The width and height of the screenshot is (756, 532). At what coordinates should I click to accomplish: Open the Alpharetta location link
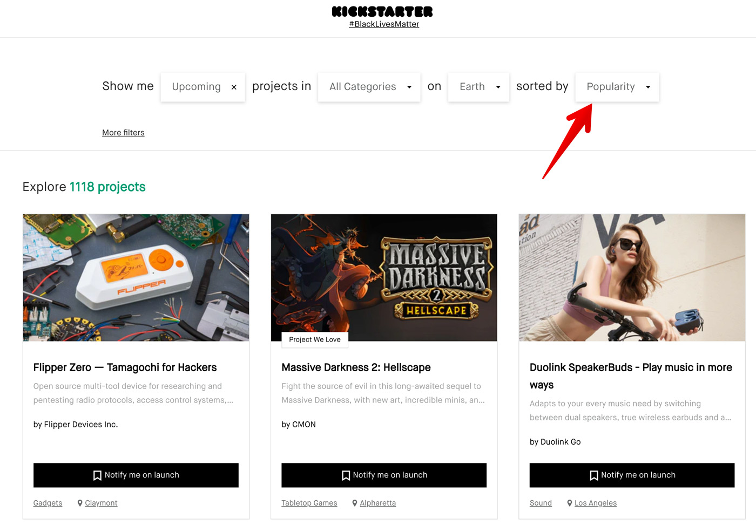[x=378, y=503]
